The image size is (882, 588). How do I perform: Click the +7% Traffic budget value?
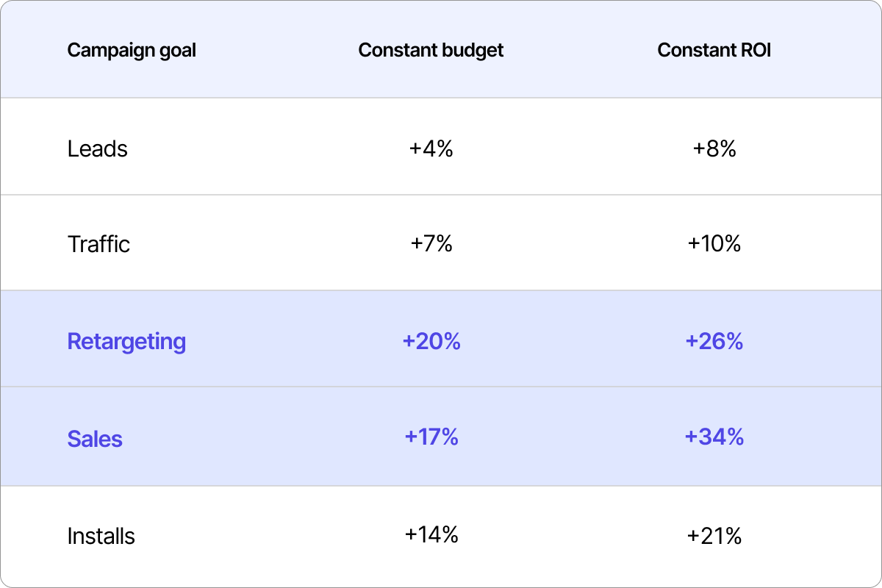pos(431,244)
